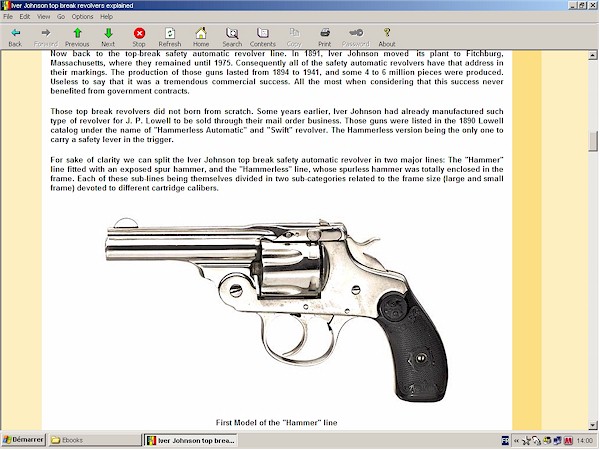600x450 pixels.
Task: Go to the Next page
Action: [108, 37]
